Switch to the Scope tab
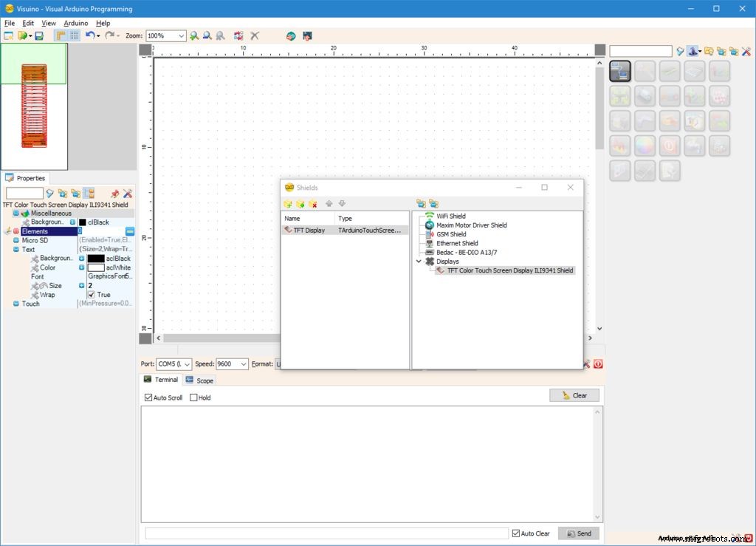Screen dimensions: 756x546 point(199,381)
